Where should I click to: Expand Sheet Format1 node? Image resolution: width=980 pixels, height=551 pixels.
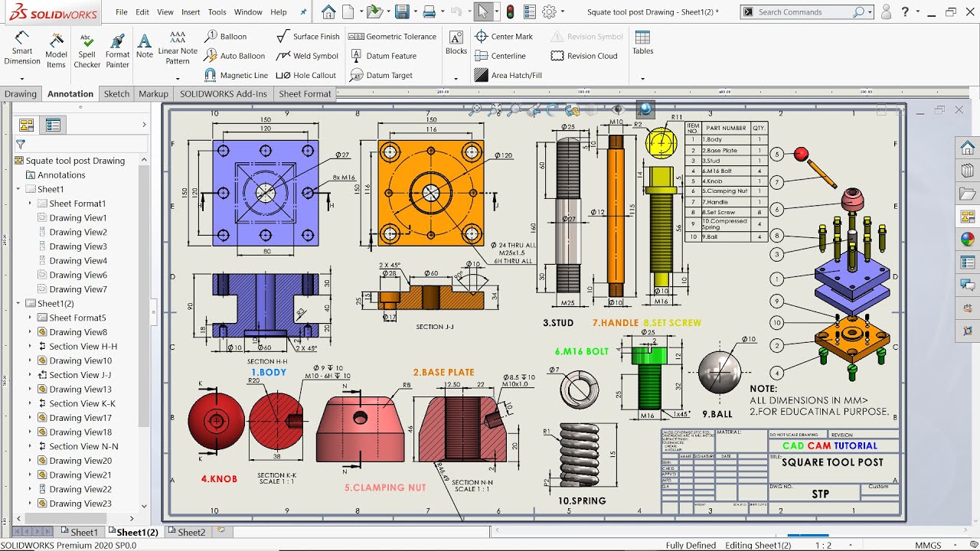31,204
